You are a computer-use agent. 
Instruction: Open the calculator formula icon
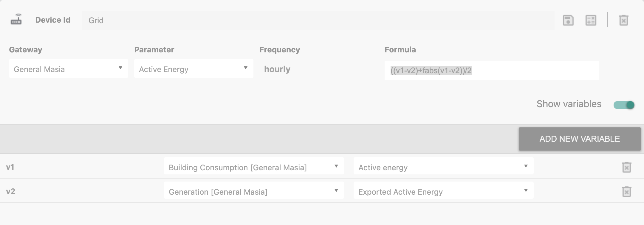coord(591,20)
